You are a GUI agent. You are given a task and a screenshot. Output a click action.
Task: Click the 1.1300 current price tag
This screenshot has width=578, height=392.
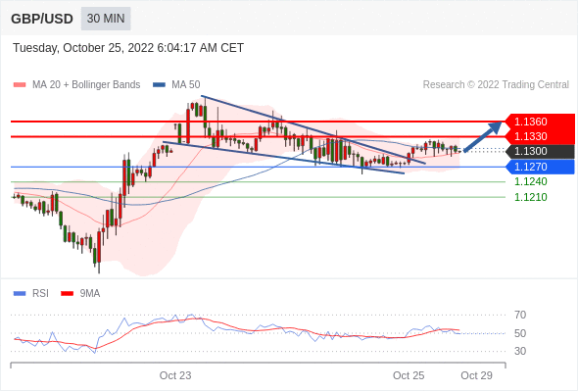tap(541, 151)
